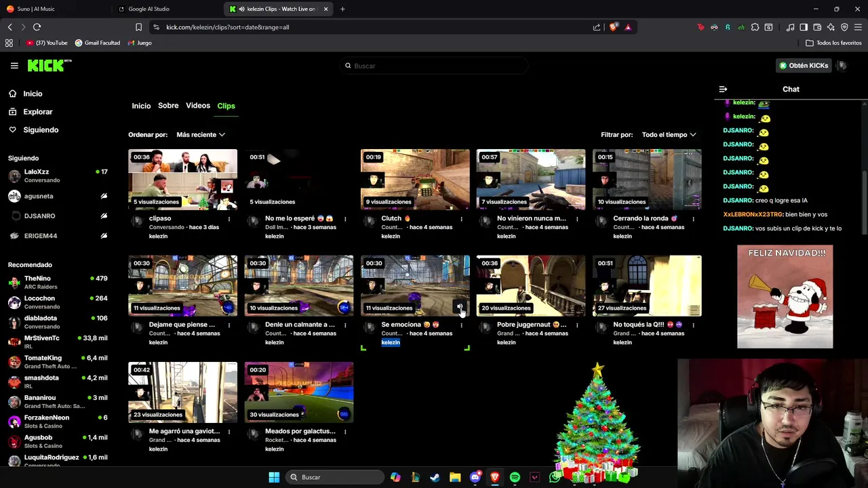Switch to the Suno AI Music tab

point(54,9)
